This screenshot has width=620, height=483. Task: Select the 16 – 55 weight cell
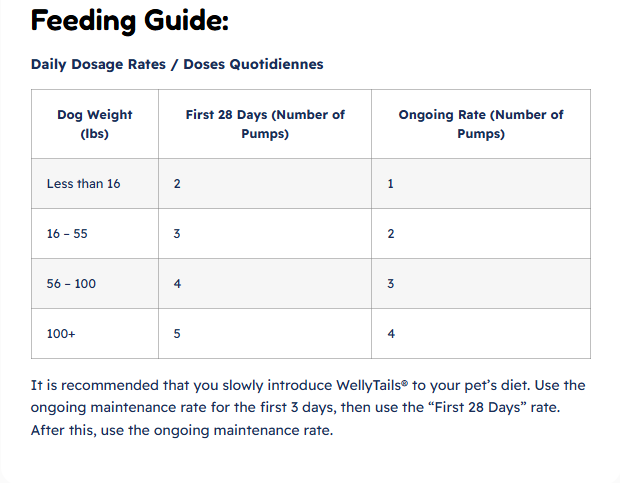(95, 234)
